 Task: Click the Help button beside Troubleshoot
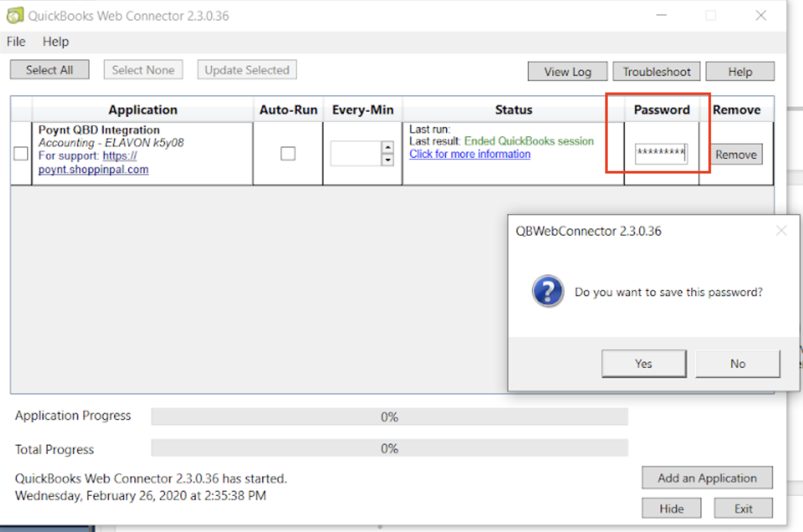[x=740, y=72]
